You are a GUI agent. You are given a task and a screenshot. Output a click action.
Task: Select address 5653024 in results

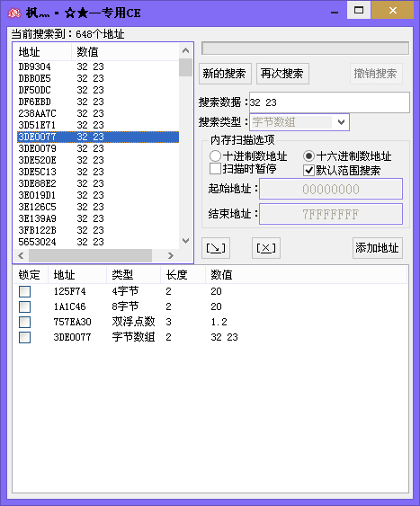click(x=37, y=242)
